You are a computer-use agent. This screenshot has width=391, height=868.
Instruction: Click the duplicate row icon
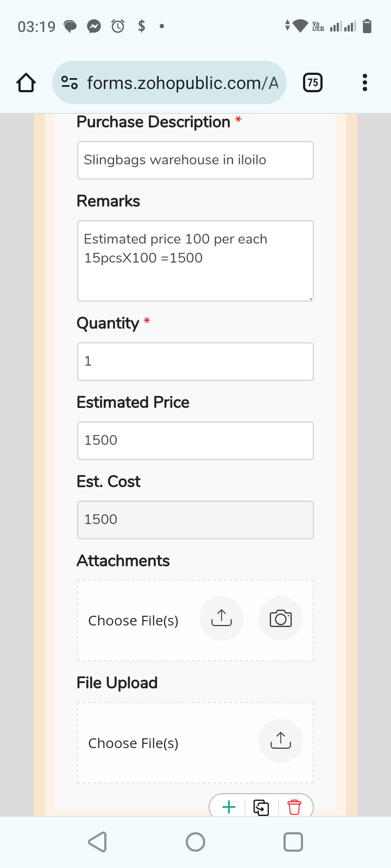pyautogui.click(x=261, y=807)
